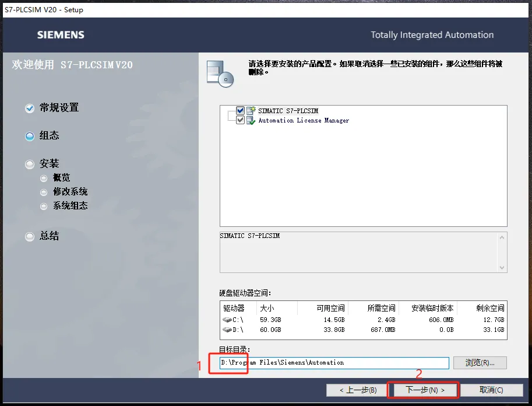
Task: Click the Automation License Manager product icon
Action: click(251, 120)
